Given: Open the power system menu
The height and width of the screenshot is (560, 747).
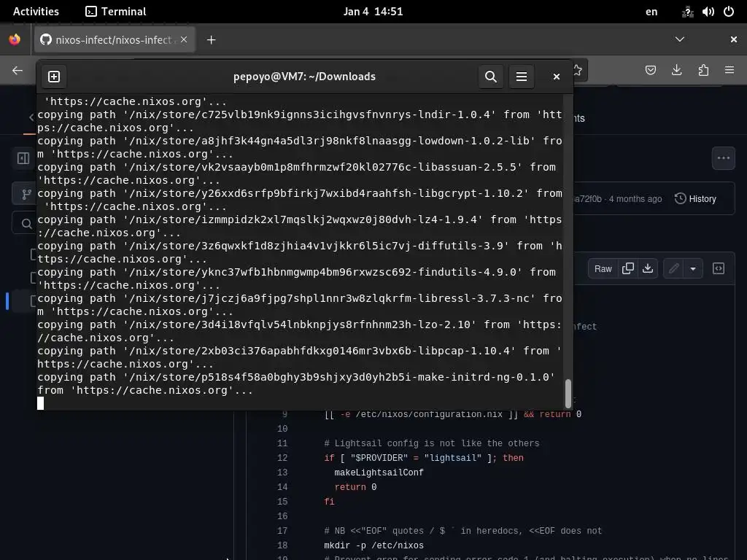Looking at the screenshot, I should coord(729,12).
